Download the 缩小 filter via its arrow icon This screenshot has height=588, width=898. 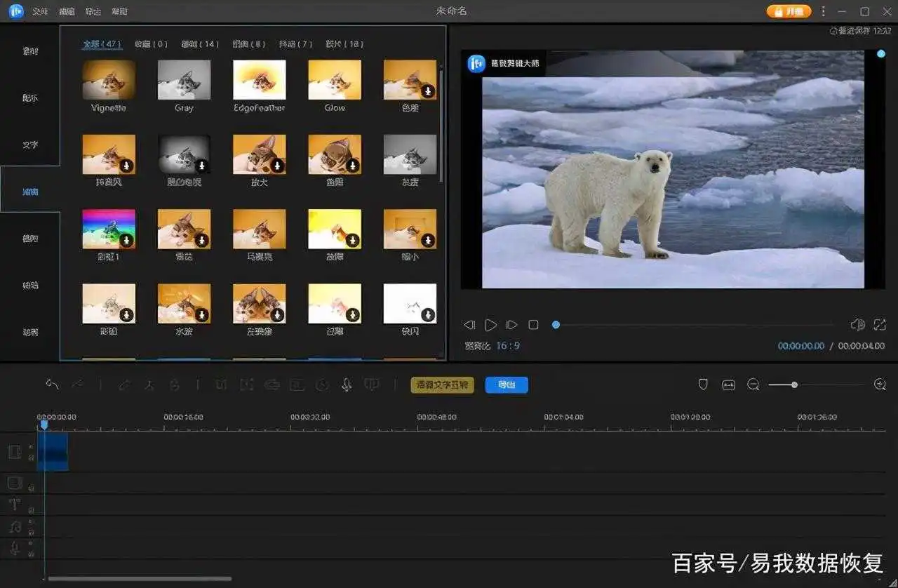point(428,241)
